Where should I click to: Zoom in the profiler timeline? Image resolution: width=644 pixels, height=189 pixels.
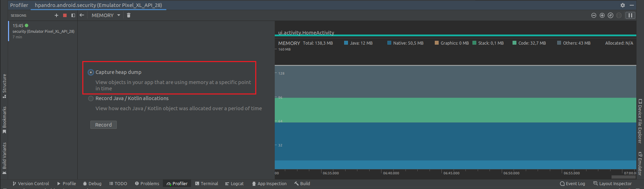pyautogui.click(x=602, y=15)
